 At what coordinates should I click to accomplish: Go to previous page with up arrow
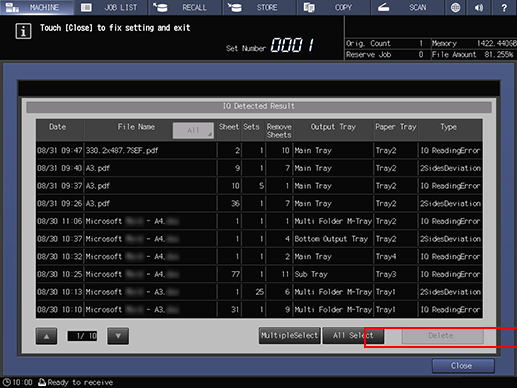coord(46,336)
